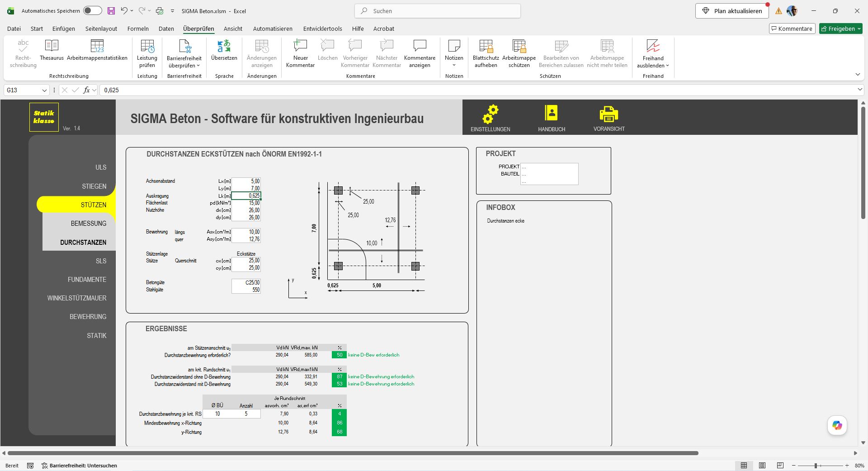Viewport: 868px width, 471px height.
Task: Click the Suchen search box
Action: [x=438, y=11]
